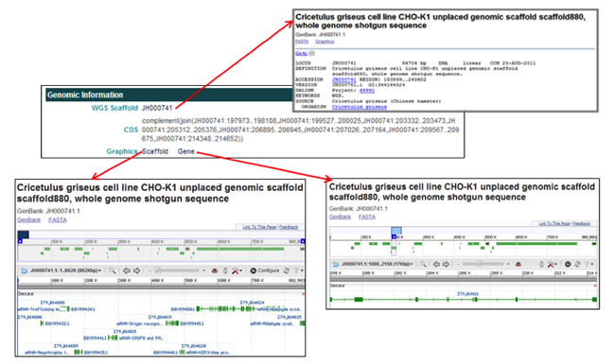The width and height of the screenshot is (615, 364).
Task: Open Scaffold graphics link in Genomic Information
Action: [x=155, y=151]
